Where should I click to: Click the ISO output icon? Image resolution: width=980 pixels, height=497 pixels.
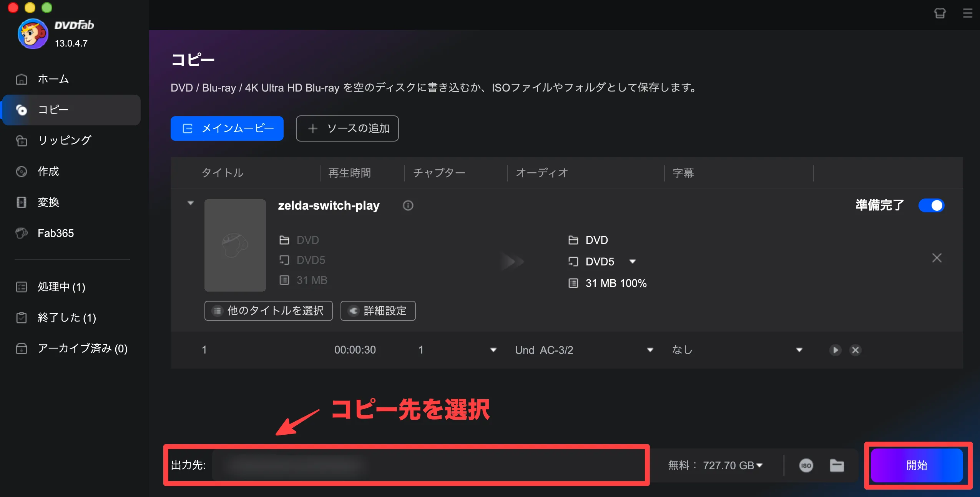[x=806, y=465]
